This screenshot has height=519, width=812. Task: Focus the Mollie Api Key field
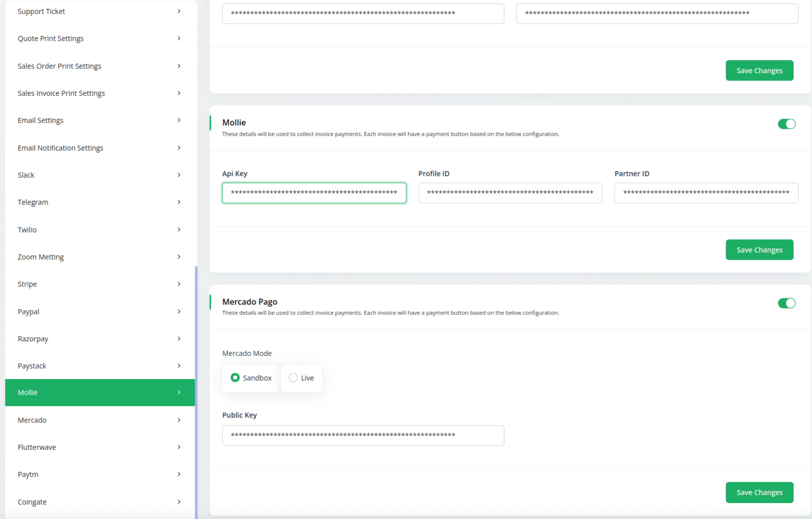coord(314,193)
